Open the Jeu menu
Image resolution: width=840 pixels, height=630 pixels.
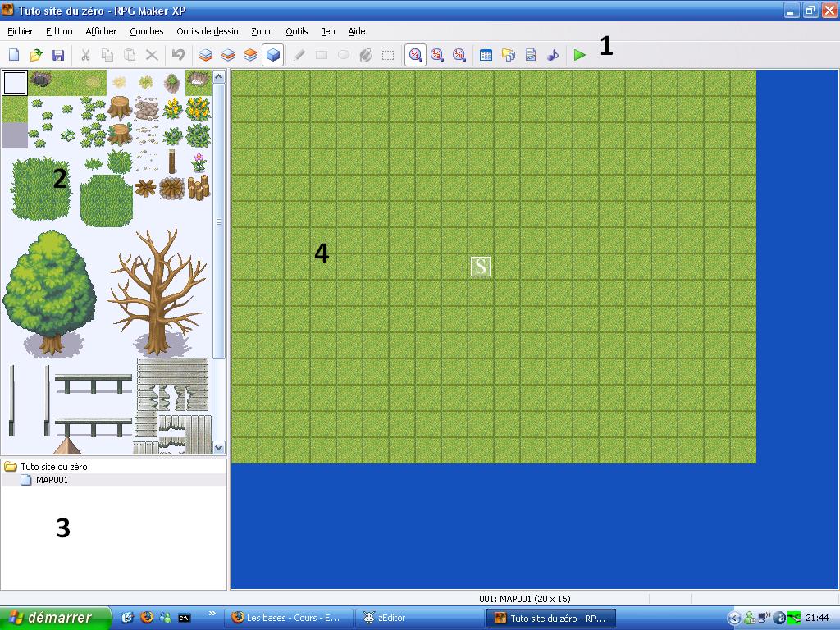click(328, 31)
